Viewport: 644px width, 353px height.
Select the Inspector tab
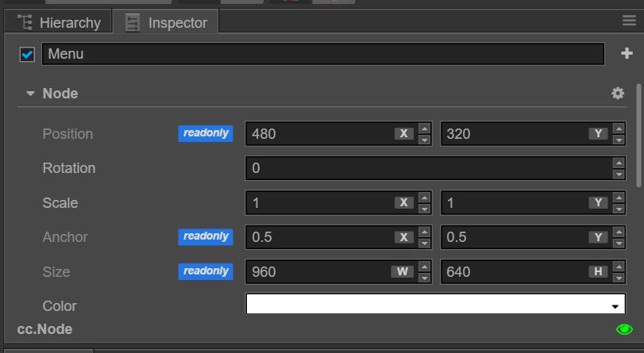tap(166, 22)
